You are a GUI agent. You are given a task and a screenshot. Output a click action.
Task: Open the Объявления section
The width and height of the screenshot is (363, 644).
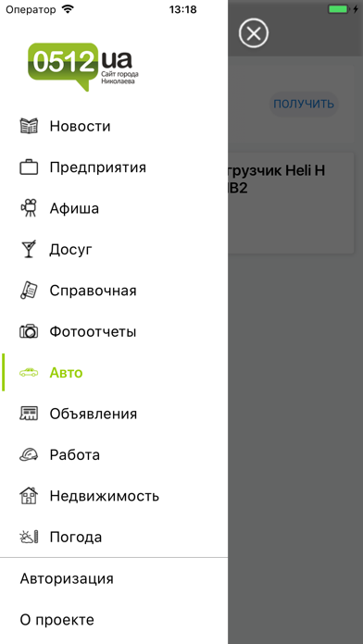(x=114, y=414)
